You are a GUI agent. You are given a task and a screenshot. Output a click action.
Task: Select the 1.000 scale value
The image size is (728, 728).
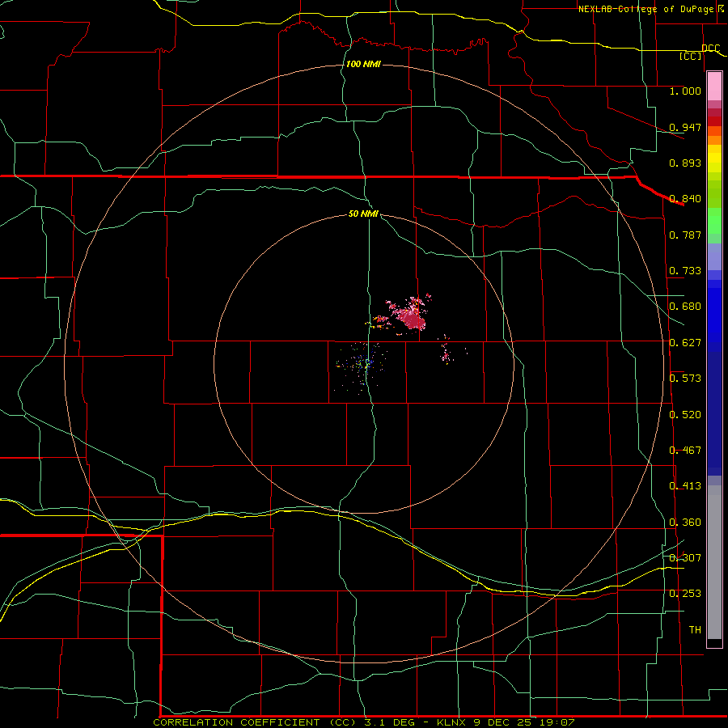click(x=685, y=91)
